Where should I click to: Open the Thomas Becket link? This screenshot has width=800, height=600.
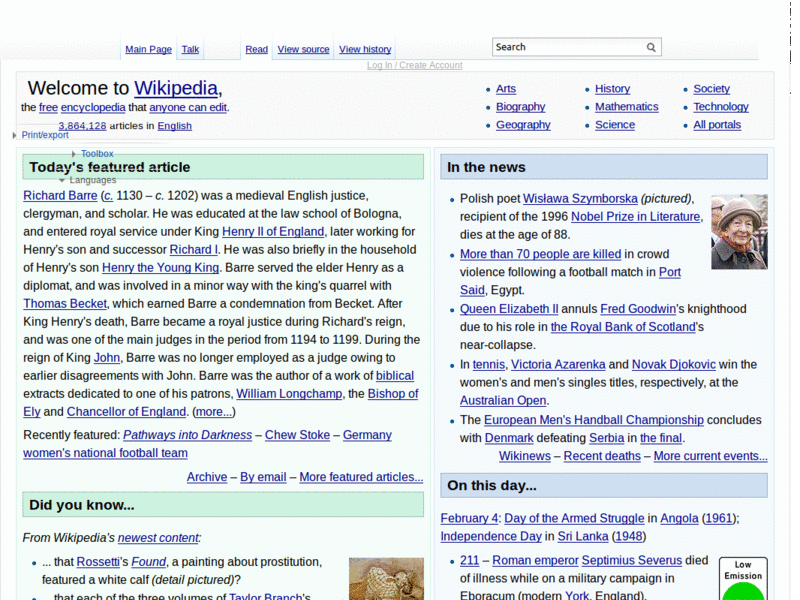click(65, 304)
